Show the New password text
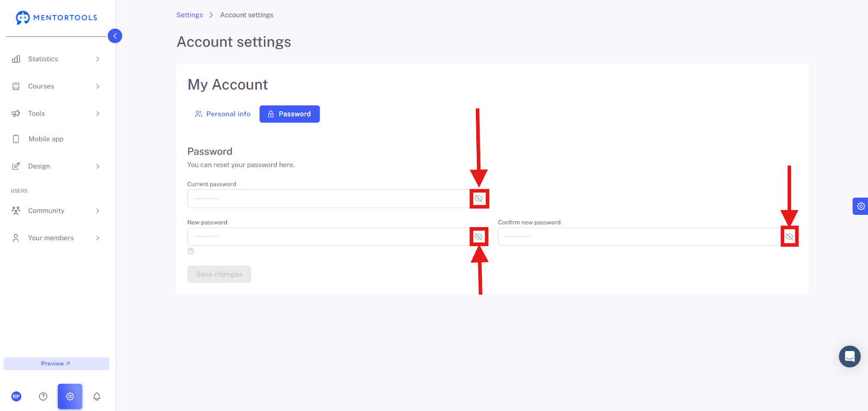The width and height of the screenshot is (868, 411). pos(478,237)
